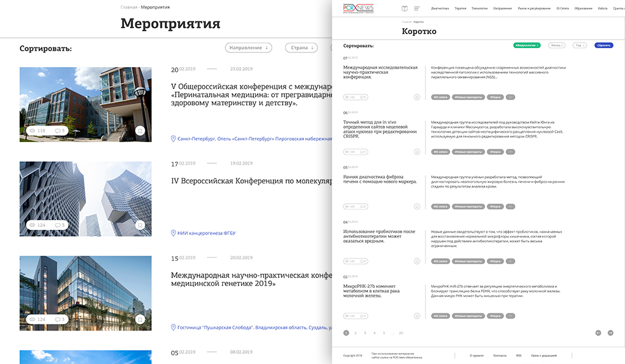Go to next page arrow in Коротко
The height and width of the screenshot is (364, 625).
(610, 333)
